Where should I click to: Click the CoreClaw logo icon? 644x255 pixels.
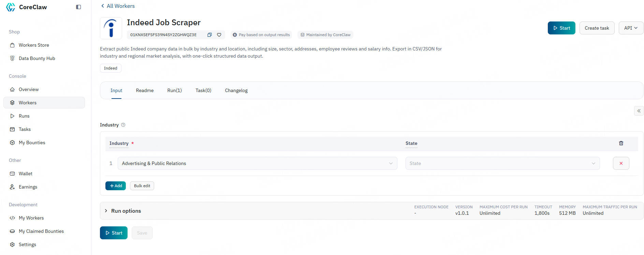(x=11, y=7)
